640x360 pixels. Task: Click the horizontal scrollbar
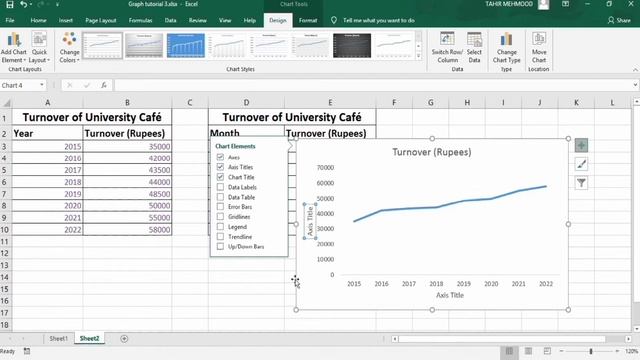[x=502, y=339]
